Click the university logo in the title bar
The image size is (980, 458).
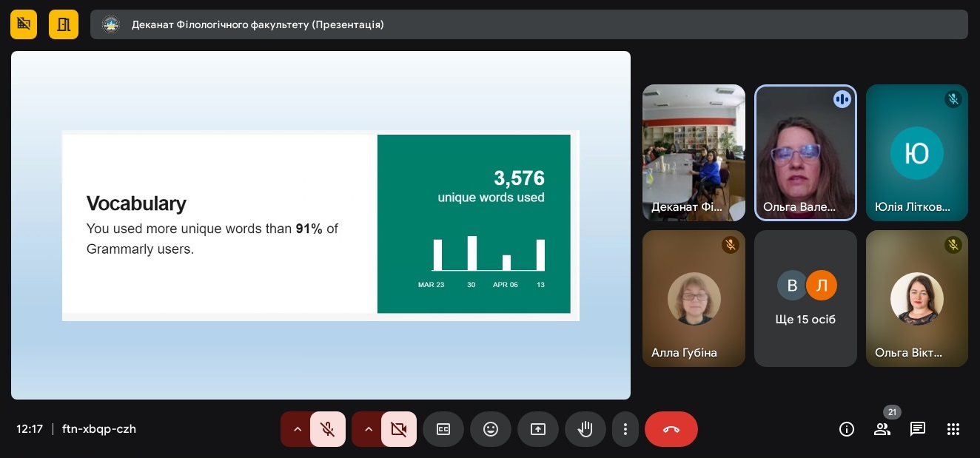[110, 24]
